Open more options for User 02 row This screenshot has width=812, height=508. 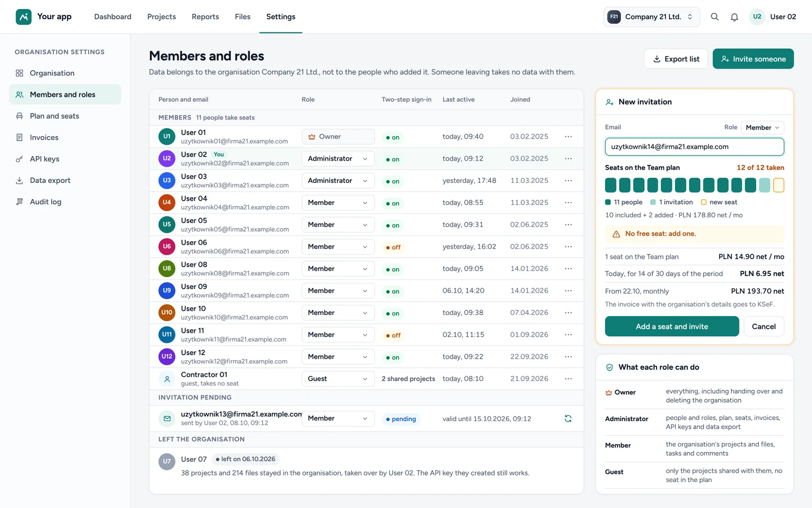pos(568,158)
